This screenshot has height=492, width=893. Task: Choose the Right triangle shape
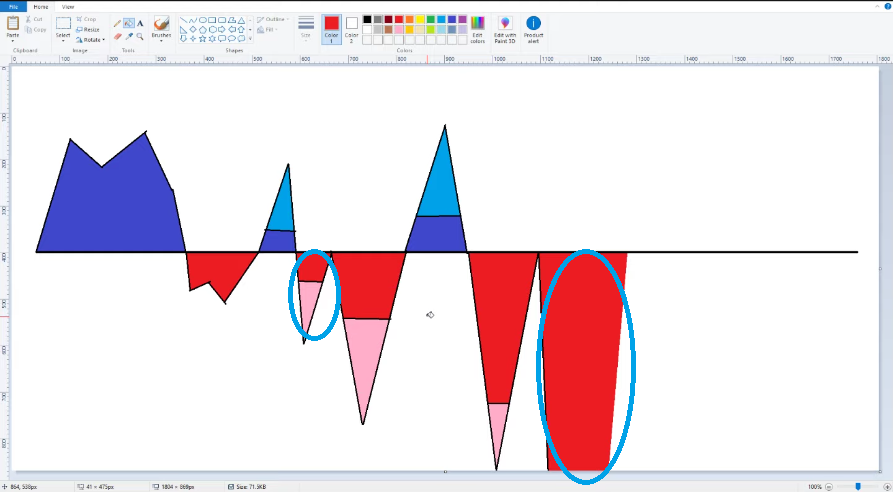pyautogui.click(x=183, y=30)
